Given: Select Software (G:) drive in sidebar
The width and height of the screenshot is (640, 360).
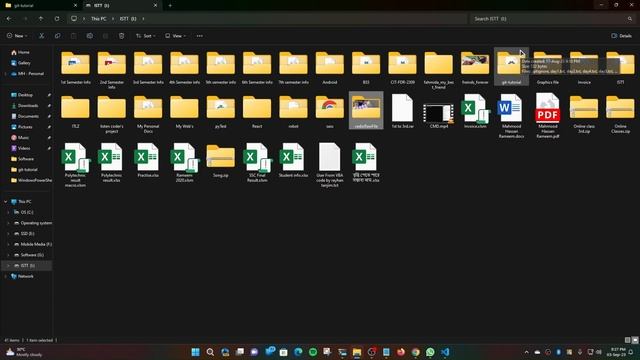Looking at the screenshot, I should point(29,255).
